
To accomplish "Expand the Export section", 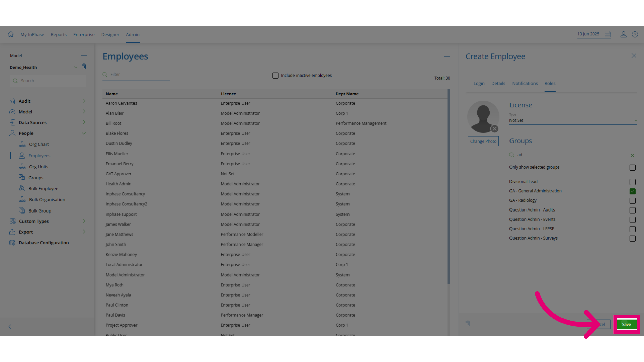I will tap(84, 231).
